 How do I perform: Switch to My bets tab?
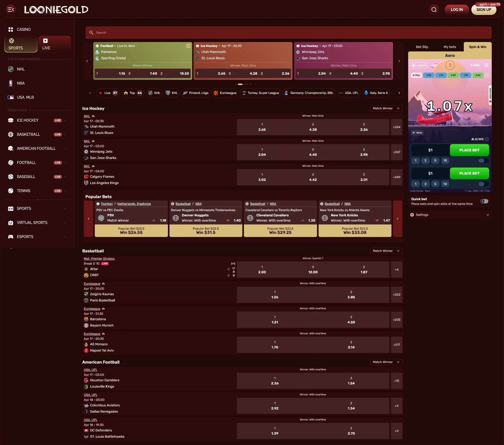(x=450, y=47)
